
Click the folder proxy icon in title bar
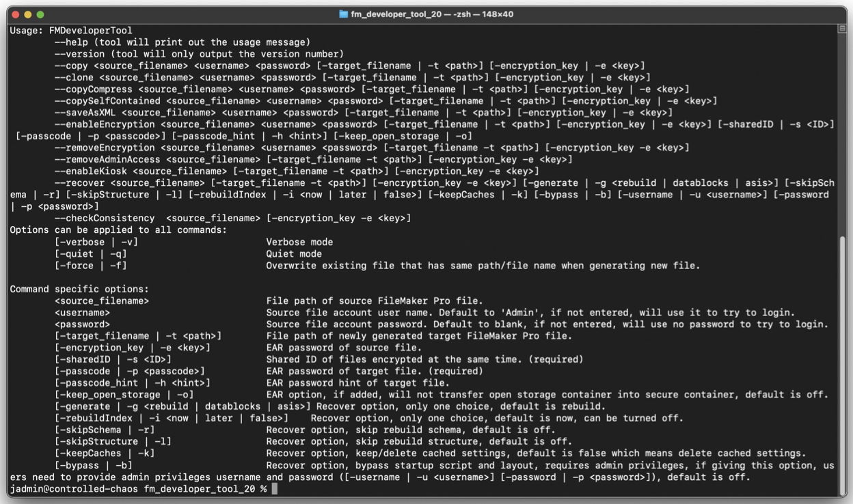click(344, 14)
